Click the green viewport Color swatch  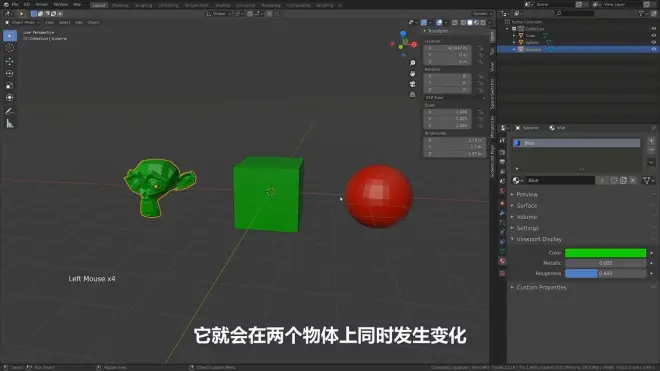[605, 253]
